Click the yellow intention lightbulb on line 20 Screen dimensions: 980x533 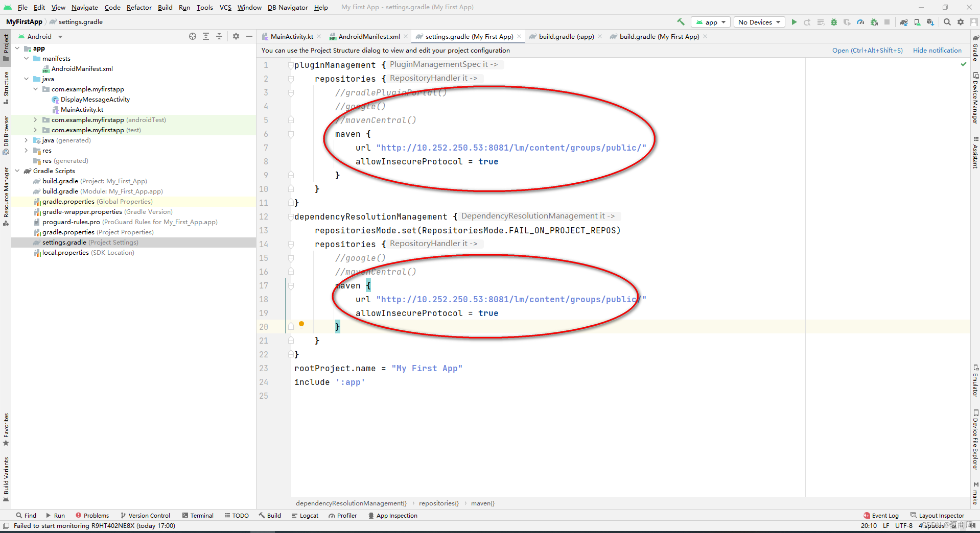point(301,325)
